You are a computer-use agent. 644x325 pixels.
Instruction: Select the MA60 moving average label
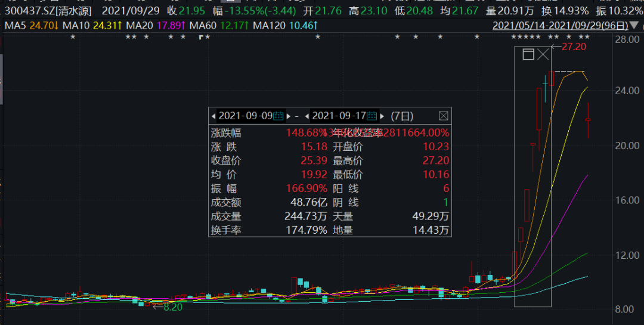point(201,26)
